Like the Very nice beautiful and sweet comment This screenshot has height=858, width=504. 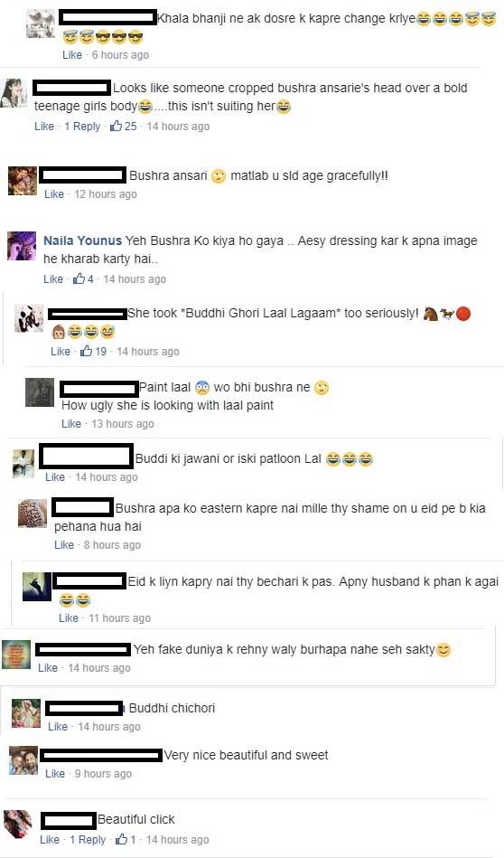55,773
